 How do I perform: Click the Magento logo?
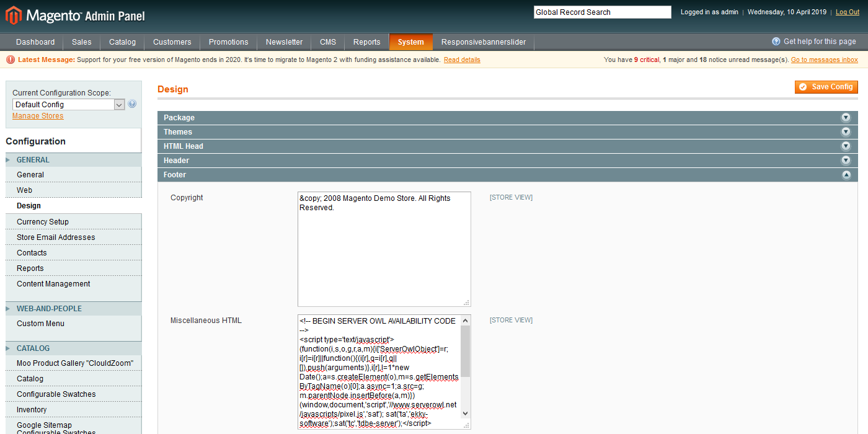point(14,15)
